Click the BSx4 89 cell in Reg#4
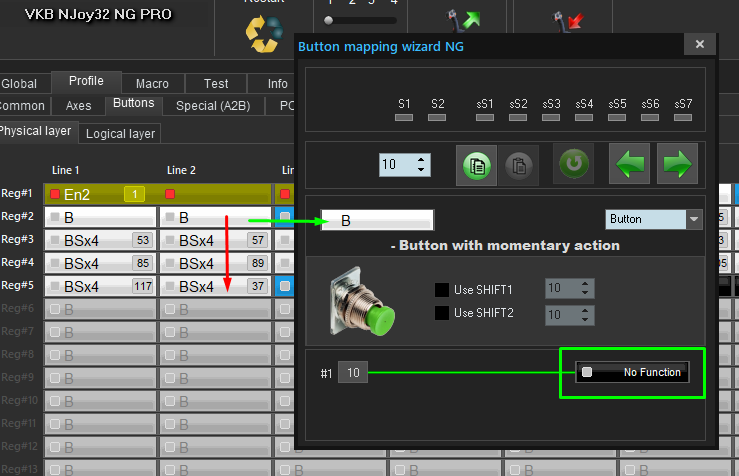 pyautogui.click(x=215, y=263)
